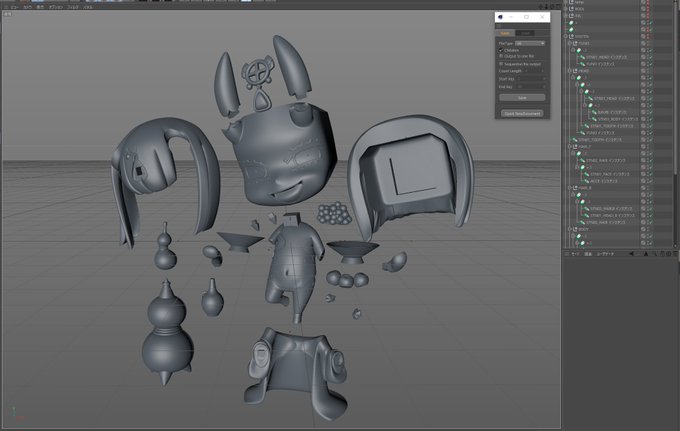This screenshot has width=680, height=431.
Task: Click the Cinema 4D logo in the export dialog
Action: pos(500,17)
